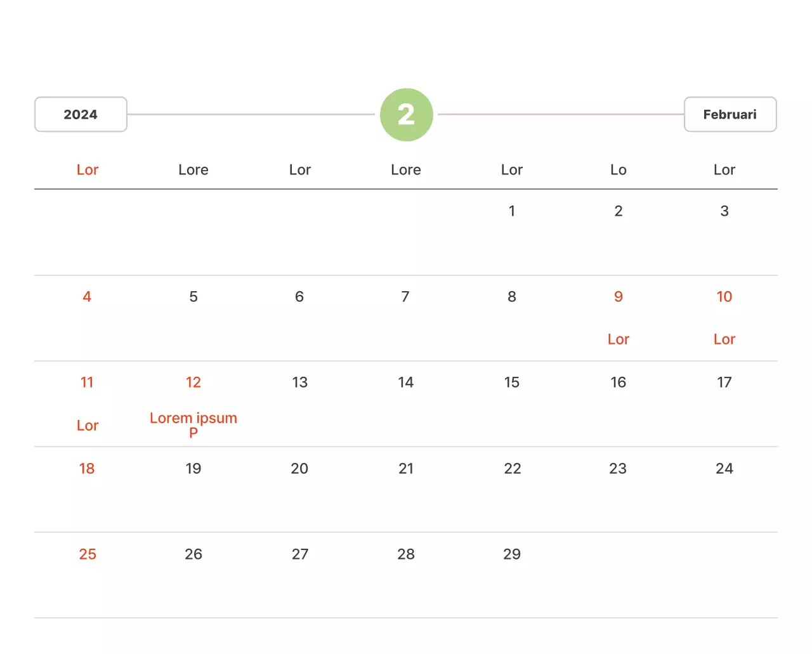Select February 1 date cell
Screen dimensions: 812x654
(x=512, y=211)
